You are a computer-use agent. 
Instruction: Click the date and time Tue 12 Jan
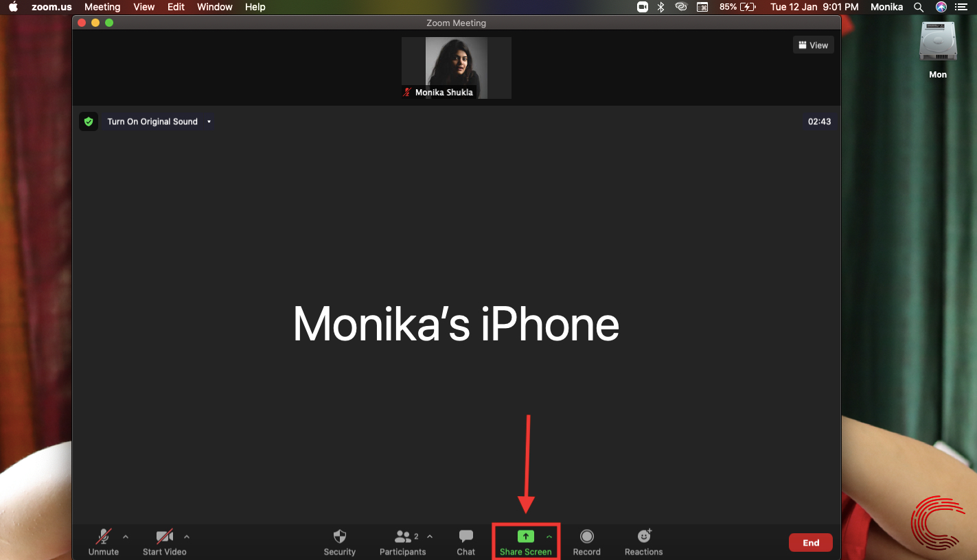tap(814, 7)
